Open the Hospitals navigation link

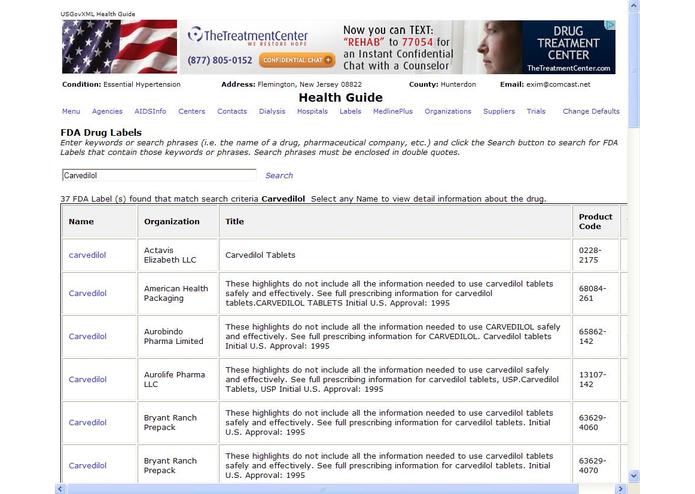pos(312,111)
